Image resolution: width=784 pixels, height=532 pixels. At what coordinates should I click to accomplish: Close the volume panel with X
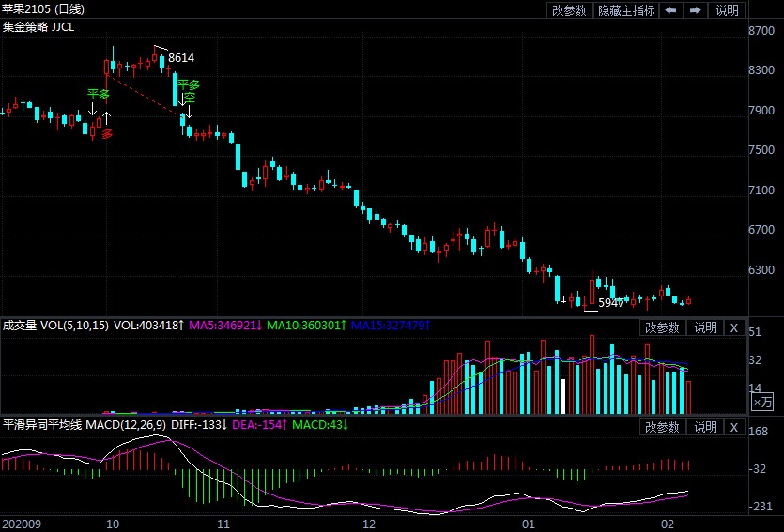pyautogui.click(x=734, y=327)
